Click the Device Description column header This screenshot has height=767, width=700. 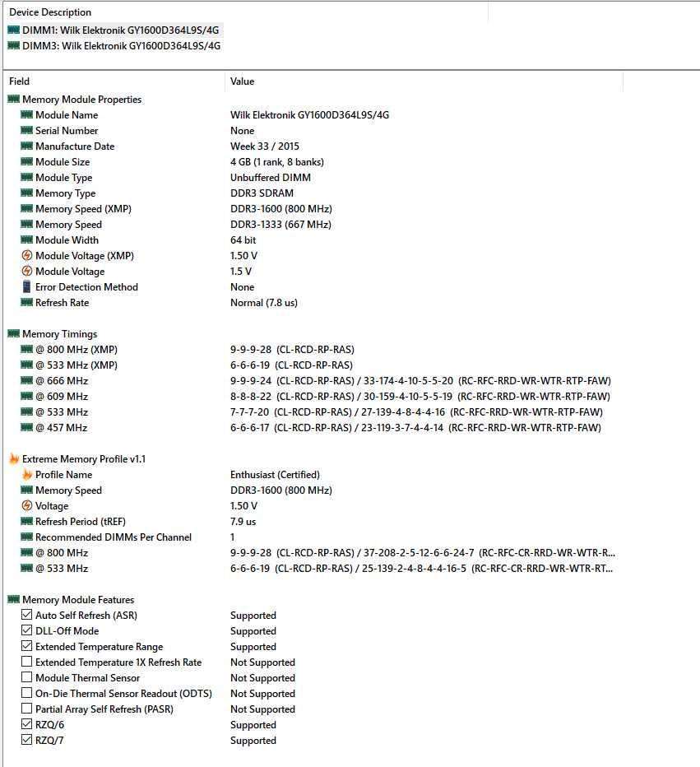tap(245, 12)
